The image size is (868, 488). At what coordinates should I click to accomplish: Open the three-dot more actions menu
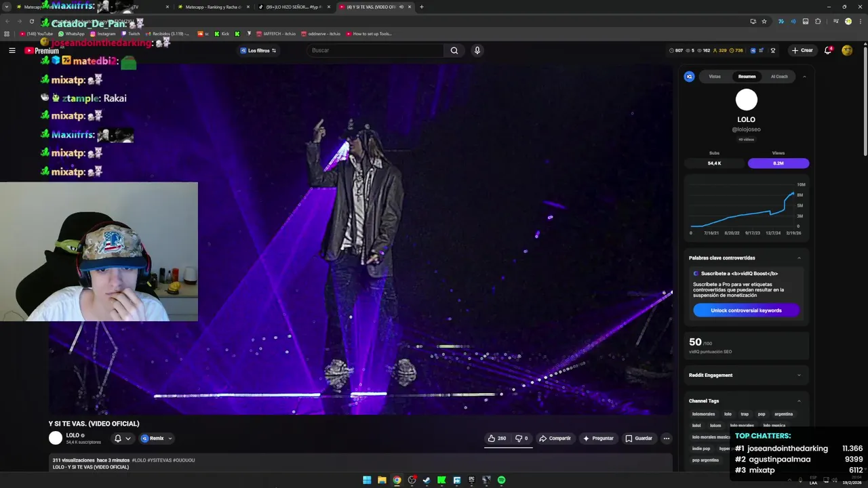(667, 439)
